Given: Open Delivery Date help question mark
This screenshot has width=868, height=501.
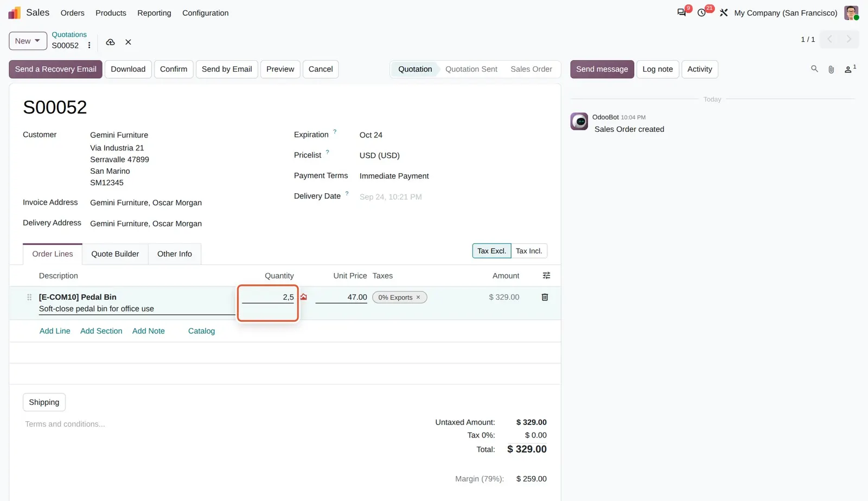Looking at the screenshot, I should tap(347, 193).
